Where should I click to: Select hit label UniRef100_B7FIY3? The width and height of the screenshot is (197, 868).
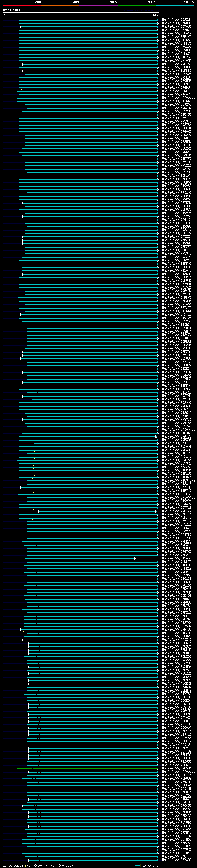coord(177,37)
